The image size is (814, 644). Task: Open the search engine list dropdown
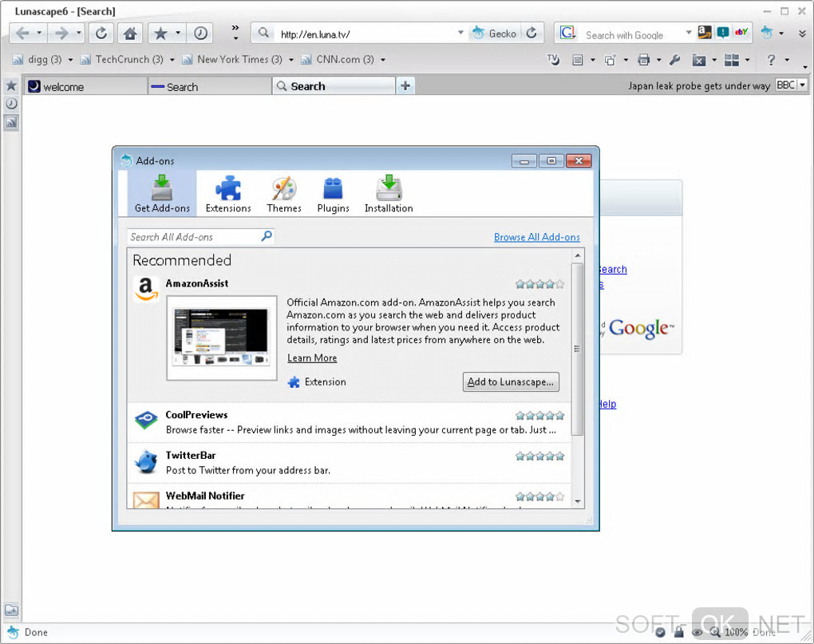689,33
